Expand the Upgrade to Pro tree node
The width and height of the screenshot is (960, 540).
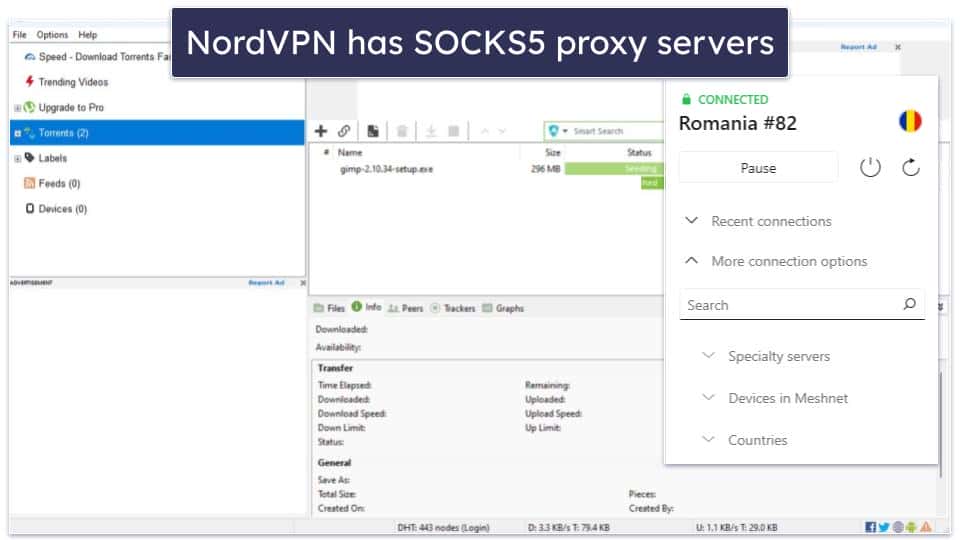(17, 108)
